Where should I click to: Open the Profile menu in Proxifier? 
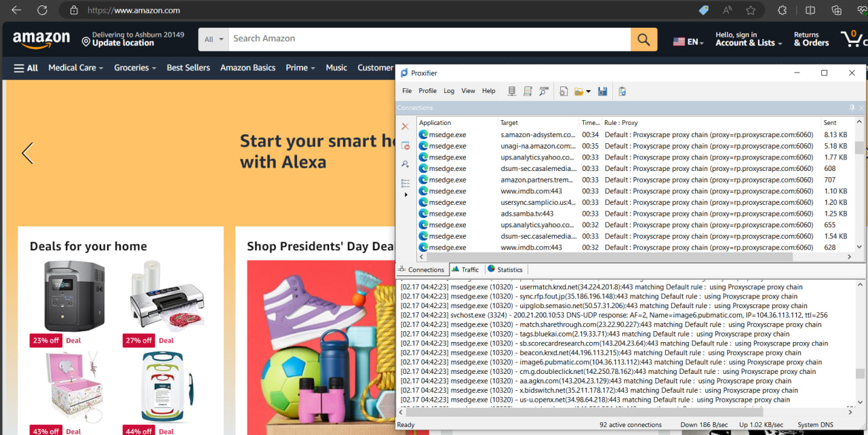click(427, 90)
